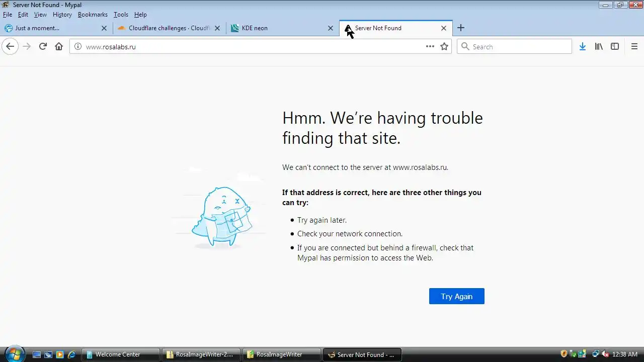Open the Tools menu
Viewport: 644px width, 362px height.
tap(121, 15)
